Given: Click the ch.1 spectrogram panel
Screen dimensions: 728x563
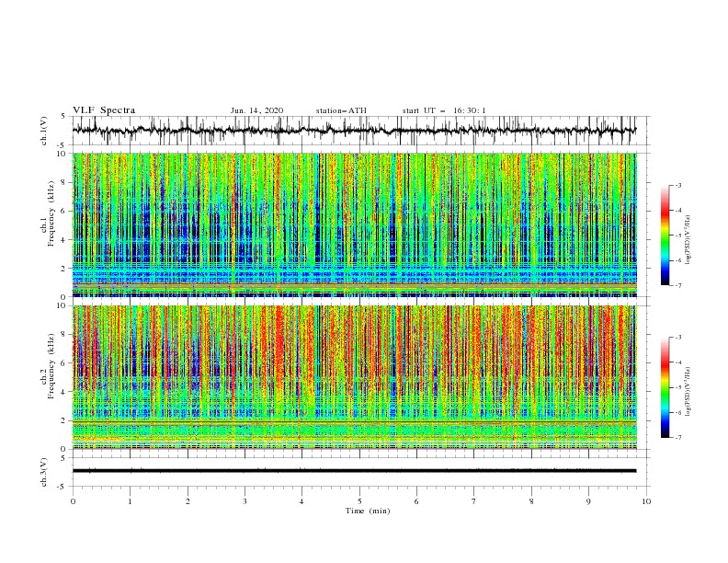Looking at the screenshot, I should pyautogui.click(x=355, y=224).
